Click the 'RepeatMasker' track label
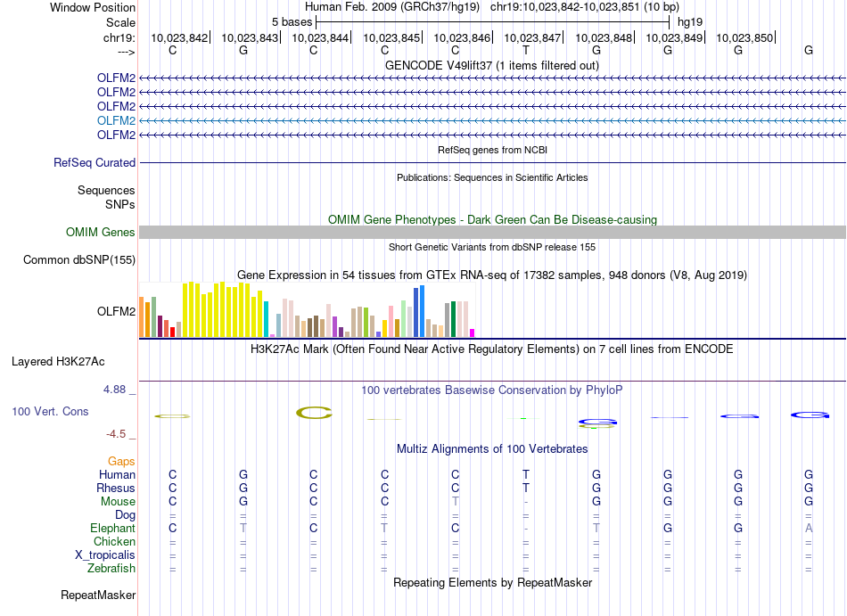847x616 pixels. click(98, 595)
